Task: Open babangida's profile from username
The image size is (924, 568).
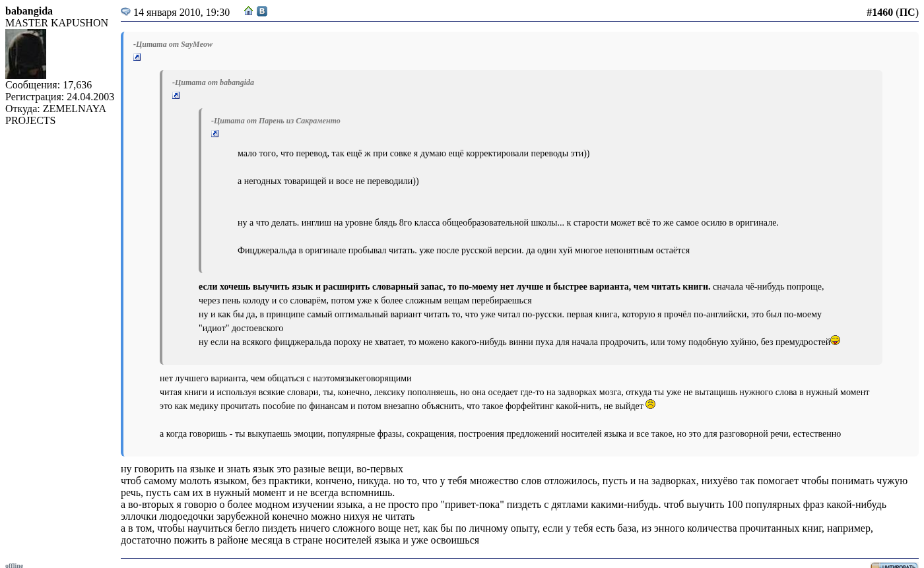Action: pos(29,11)
